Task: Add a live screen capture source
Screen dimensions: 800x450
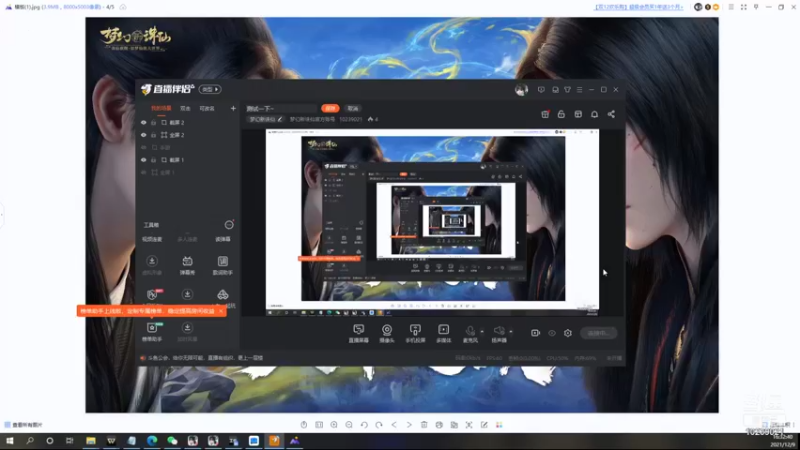Action: click(359, 333)
